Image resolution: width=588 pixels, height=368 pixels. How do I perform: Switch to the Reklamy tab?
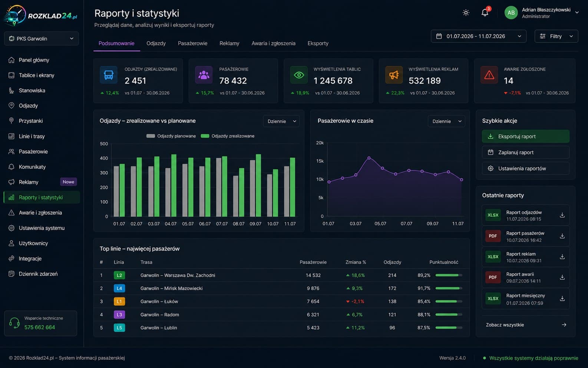229,43
